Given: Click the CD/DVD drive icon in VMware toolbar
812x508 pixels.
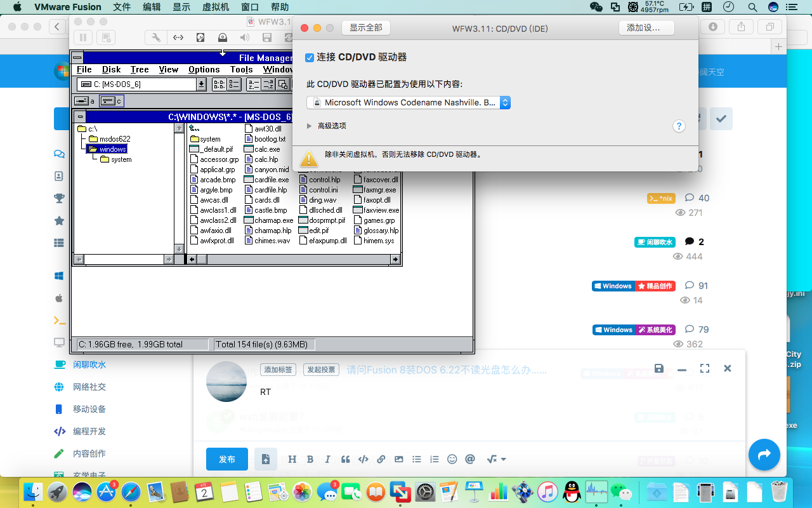Looking at the screenshot, I should (223, 37).
